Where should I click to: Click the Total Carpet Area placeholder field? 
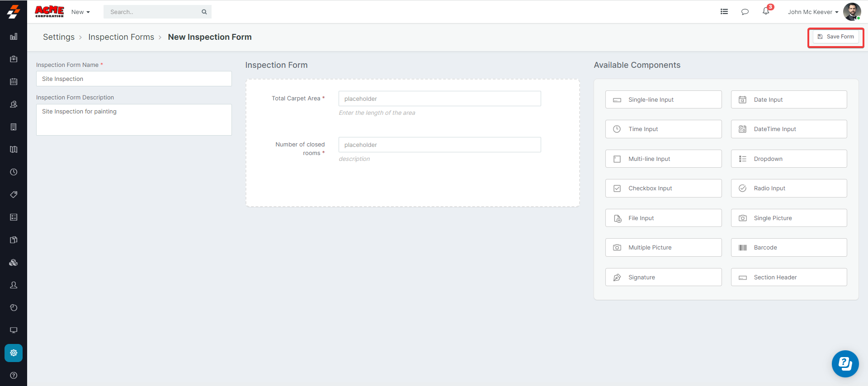pos(439,99)
